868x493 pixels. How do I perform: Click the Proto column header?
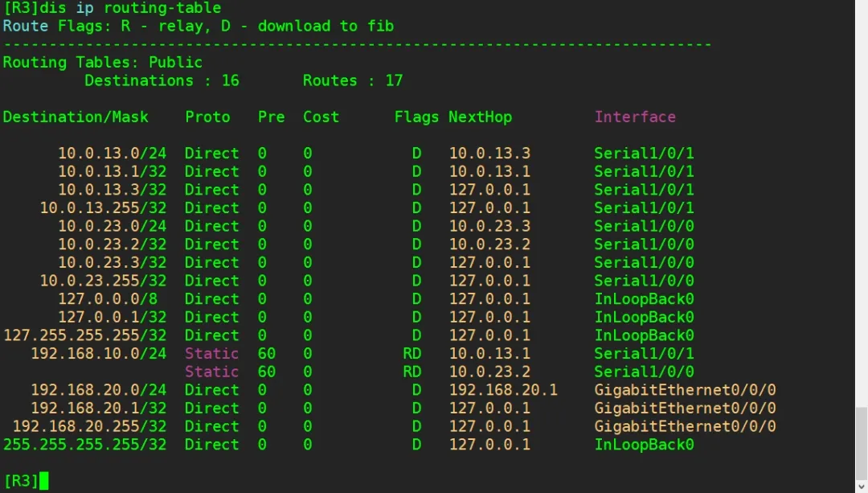coord(207,117)
